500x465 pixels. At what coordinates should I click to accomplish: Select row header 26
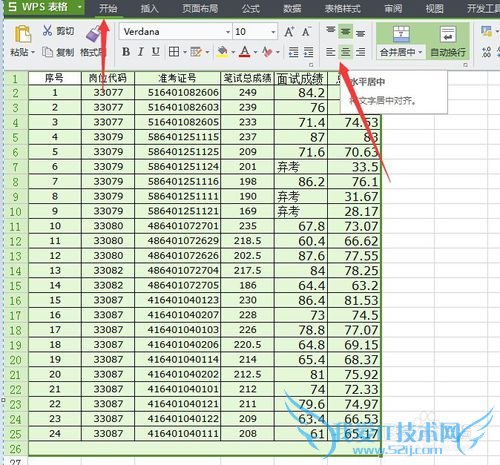[x=15, y=449]
